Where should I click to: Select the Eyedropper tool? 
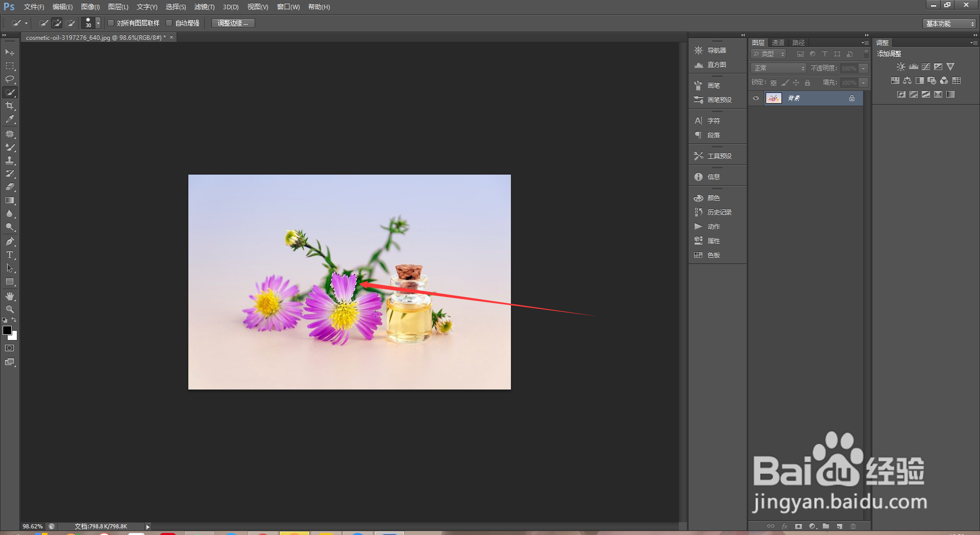[x=10, y=119]
